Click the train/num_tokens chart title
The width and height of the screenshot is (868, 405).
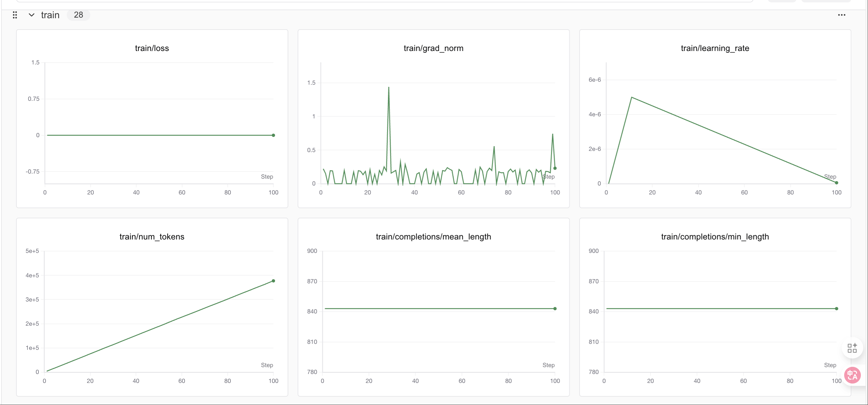click(152, 237)
